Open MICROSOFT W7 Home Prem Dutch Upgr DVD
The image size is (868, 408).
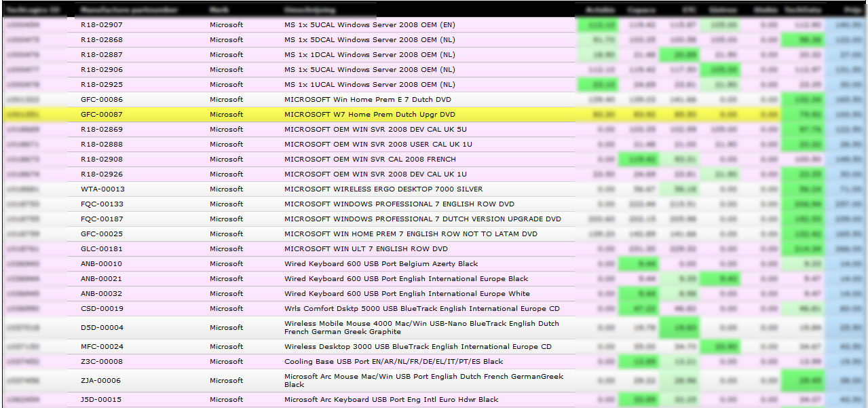[x=370, y=115]
